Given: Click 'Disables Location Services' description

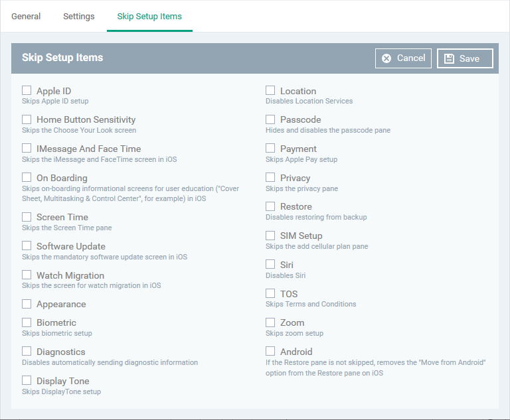Looking at the screenshot, I should (309, 101).
